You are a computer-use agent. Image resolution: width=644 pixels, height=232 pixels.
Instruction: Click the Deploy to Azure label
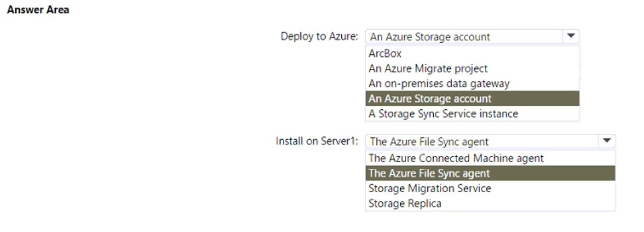(x=320, y=37)
